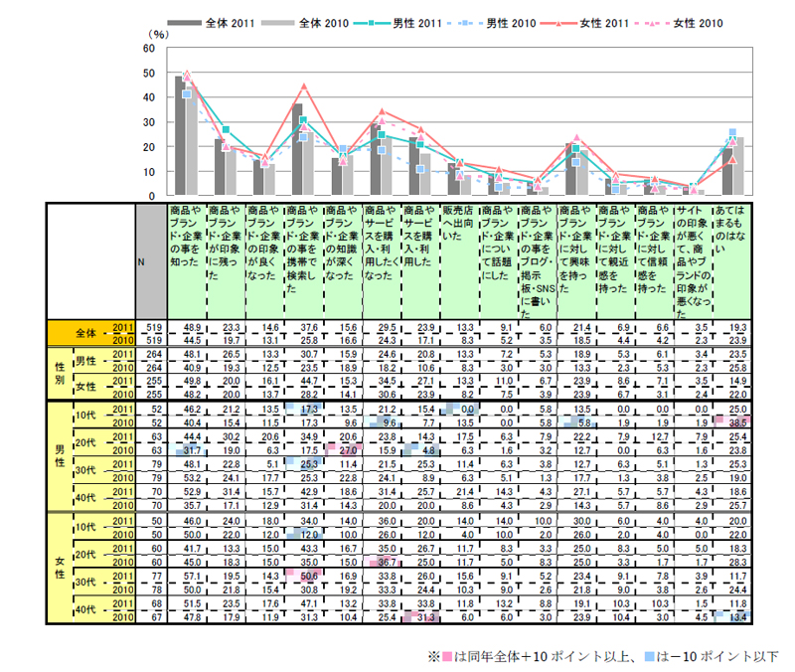Click the pink square in the footnote
Screen dimensions: 795x672
446,657
